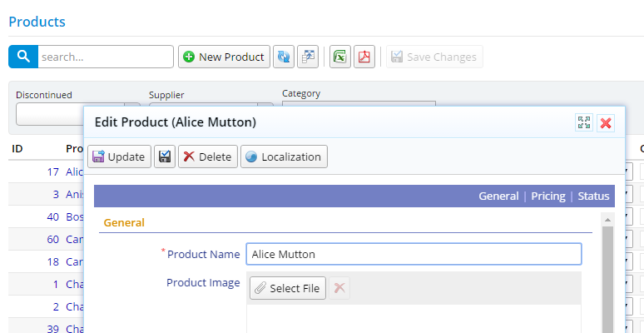Click the apply changes floppy-disk icon
Viewport: 644px width, 333px height.
pyautogui.click(x=165, y=157)
